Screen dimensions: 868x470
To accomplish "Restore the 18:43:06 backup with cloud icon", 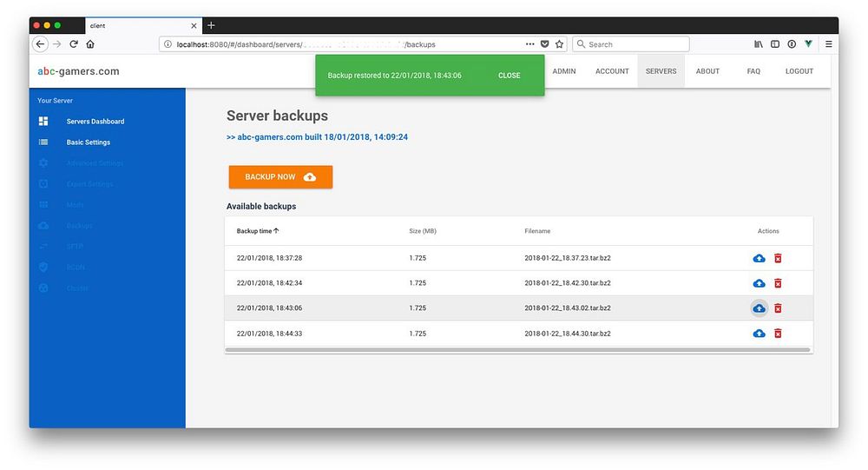I will tap(759, 308).
